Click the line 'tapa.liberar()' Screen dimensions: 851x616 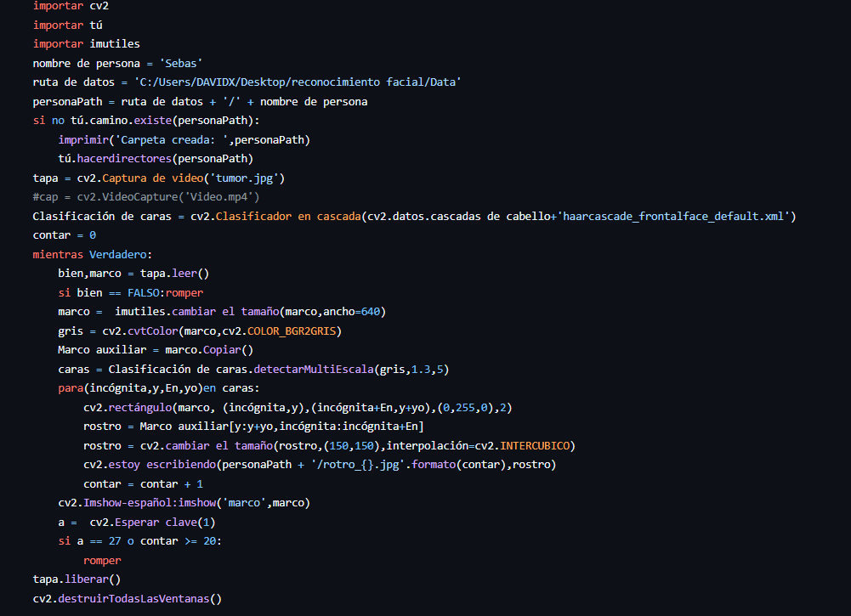77,579
